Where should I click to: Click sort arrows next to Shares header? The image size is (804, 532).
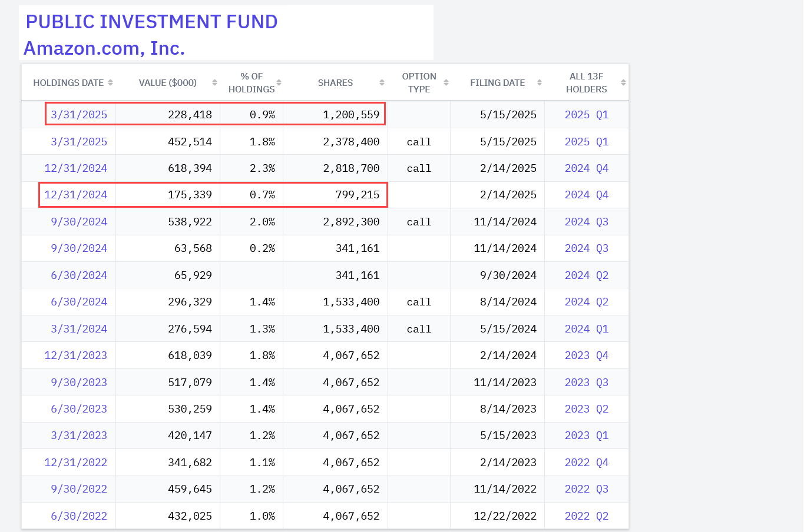[x=382, y=83]
